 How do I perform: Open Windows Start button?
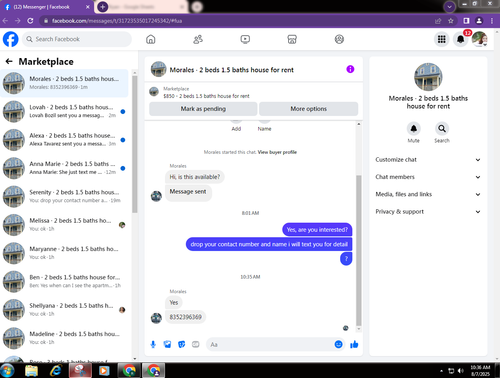7,370
